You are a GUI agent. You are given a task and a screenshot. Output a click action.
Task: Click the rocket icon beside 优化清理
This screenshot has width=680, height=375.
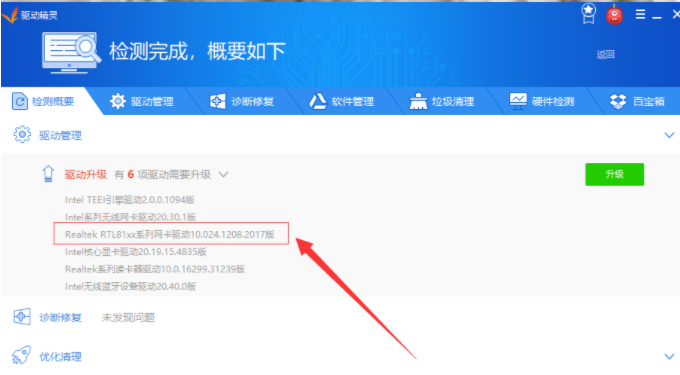pyautogui.click(x=21, y=355)
